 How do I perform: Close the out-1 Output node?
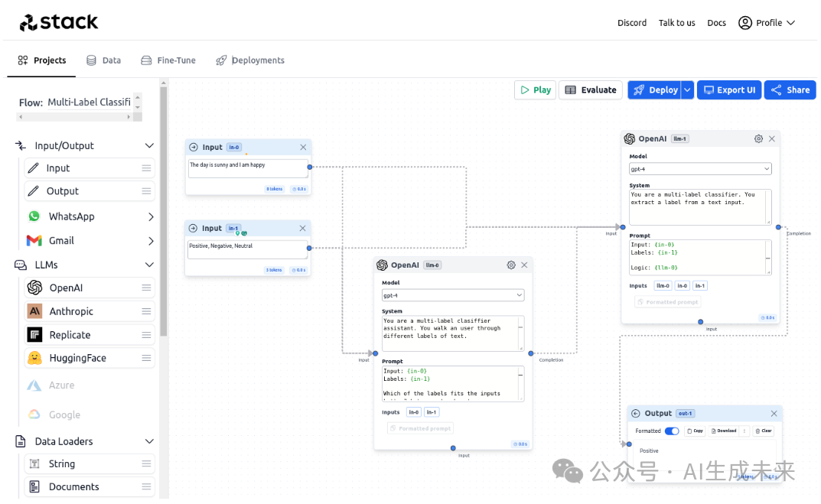tap(774, 414)
